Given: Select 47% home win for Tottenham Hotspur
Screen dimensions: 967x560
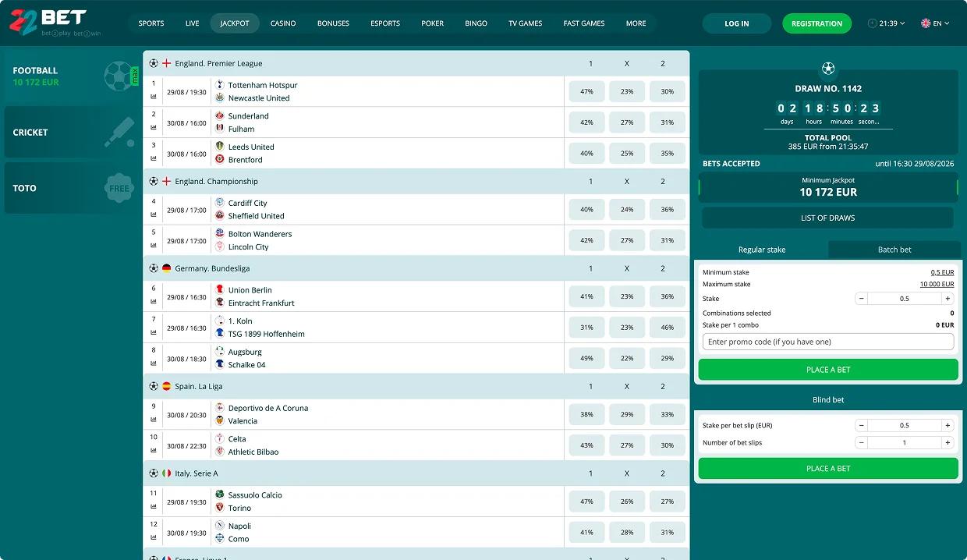Looking at the screenshot, I should click(x=586, y=91).
